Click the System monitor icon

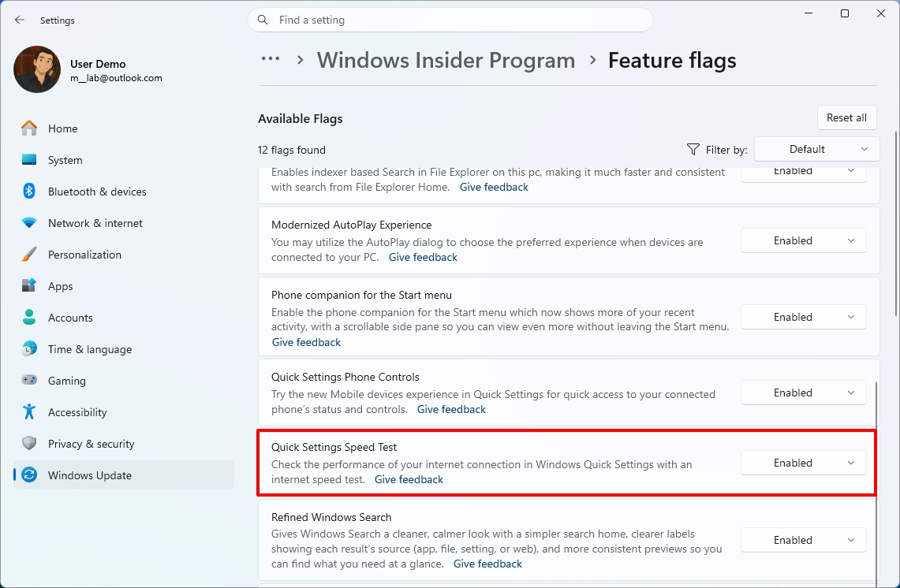coord(29,159)
